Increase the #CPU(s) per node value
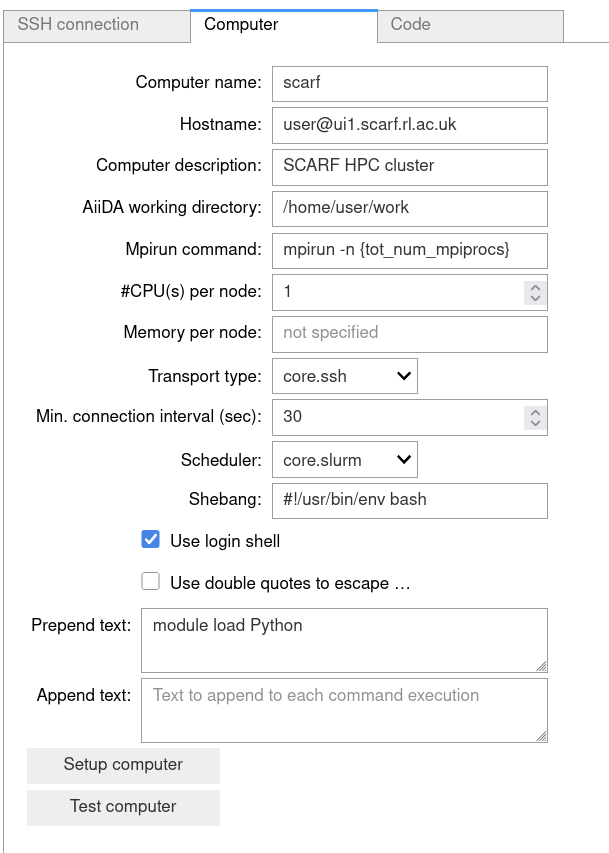This screenshot has width=609, height=853. [536, 286]
